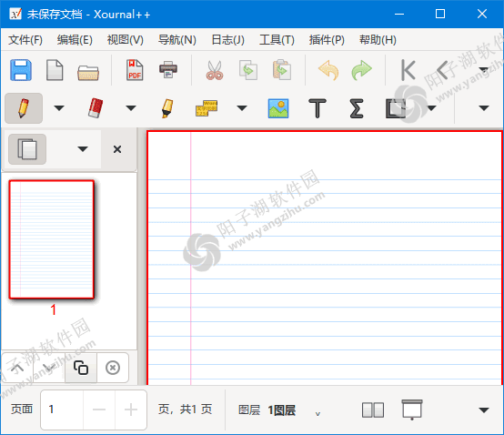Open the 导航(N) menu
This screenshot has width=504, height=435.
[177, 40]
